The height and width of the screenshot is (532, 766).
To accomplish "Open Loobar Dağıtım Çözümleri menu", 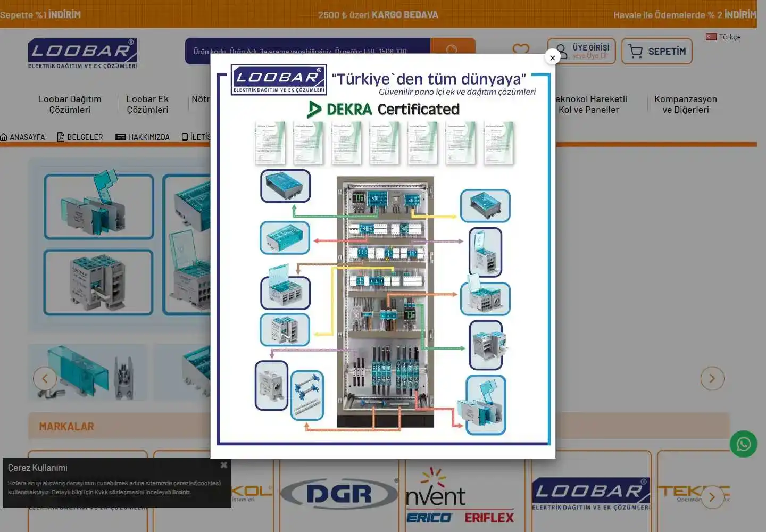I will 70,104.
